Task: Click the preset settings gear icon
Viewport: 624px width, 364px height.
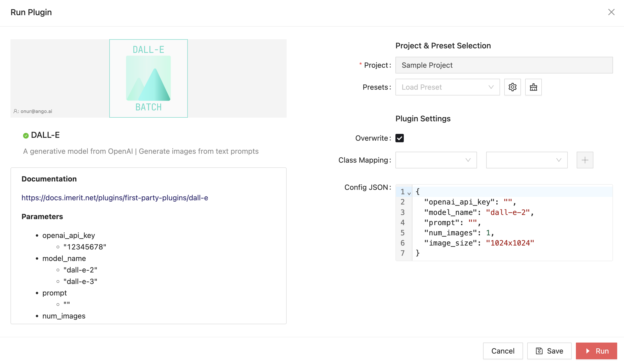Action: coord(512,87)
